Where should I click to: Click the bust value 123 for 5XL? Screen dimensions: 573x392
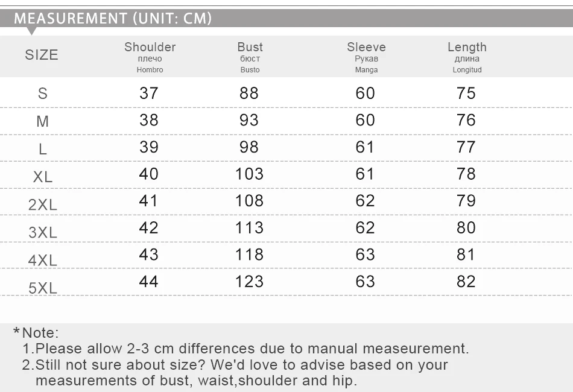[x=249, y=282]
